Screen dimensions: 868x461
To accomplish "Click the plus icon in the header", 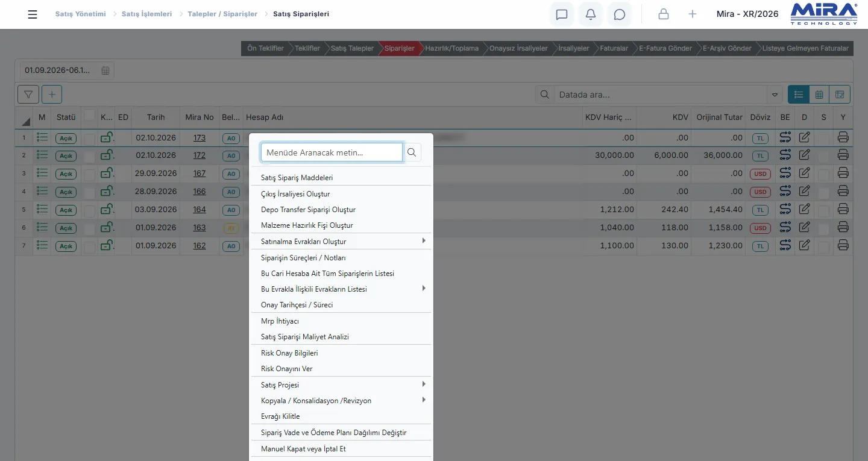I will click(x=693, y=14).
